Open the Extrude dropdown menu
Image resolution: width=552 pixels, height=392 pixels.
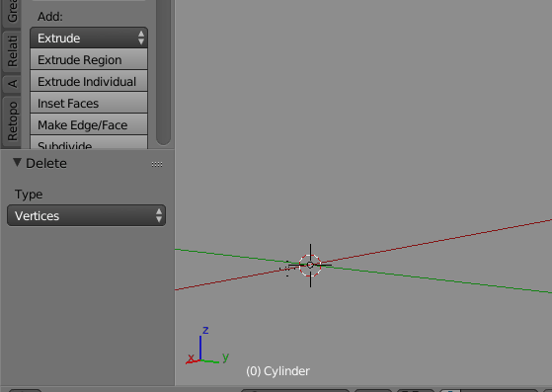click(x=89, y=38)
